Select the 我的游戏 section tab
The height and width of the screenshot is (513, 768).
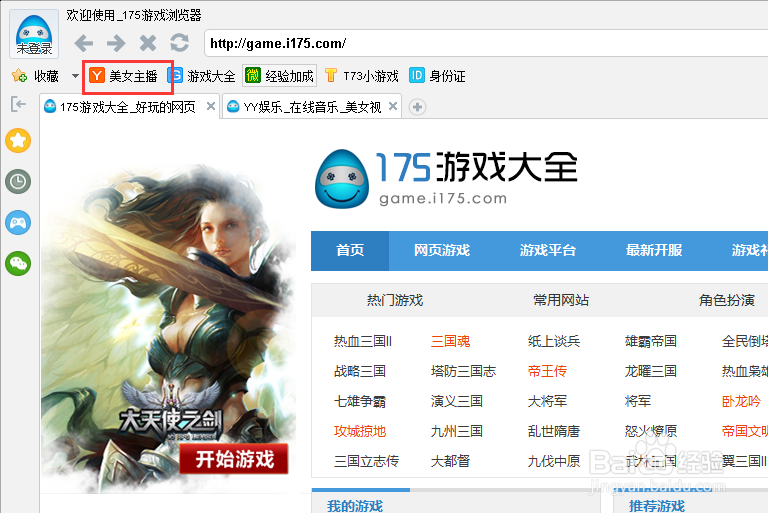pyautogui.click(x=355, y=506)
